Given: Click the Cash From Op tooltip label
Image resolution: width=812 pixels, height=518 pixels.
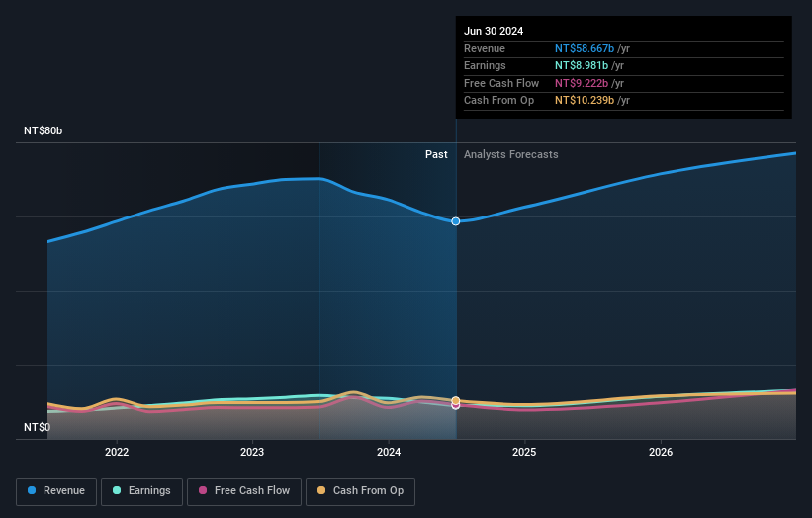Looking at the screenshot, I should 498,101.
